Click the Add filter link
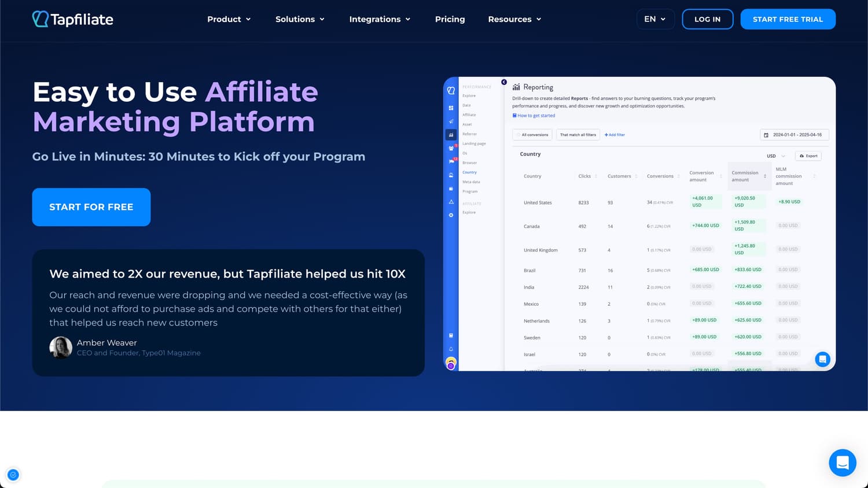This screenshot has height=488, width=868. tap(615, 135)
